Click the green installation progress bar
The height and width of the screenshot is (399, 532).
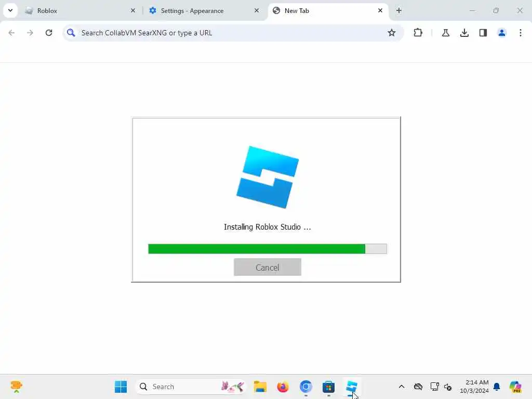tap(268, 249)
